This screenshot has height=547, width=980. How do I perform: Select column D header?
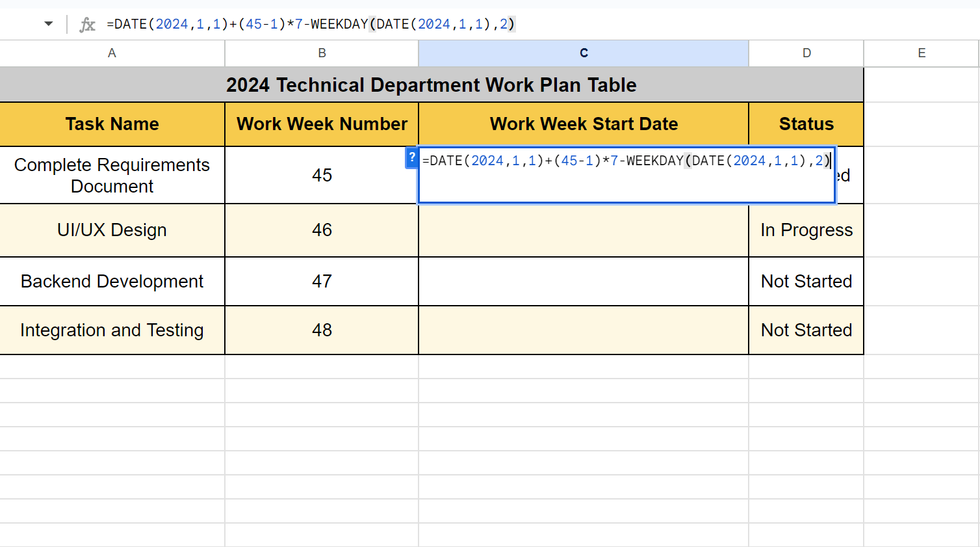806,53
